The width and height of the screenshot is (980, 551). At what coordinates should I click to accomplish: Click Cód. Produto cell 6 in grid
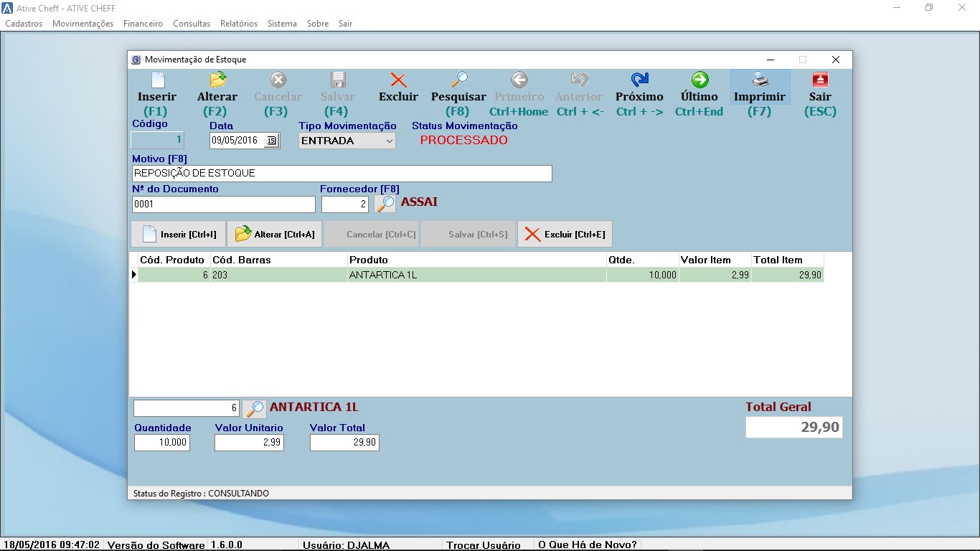174,275
